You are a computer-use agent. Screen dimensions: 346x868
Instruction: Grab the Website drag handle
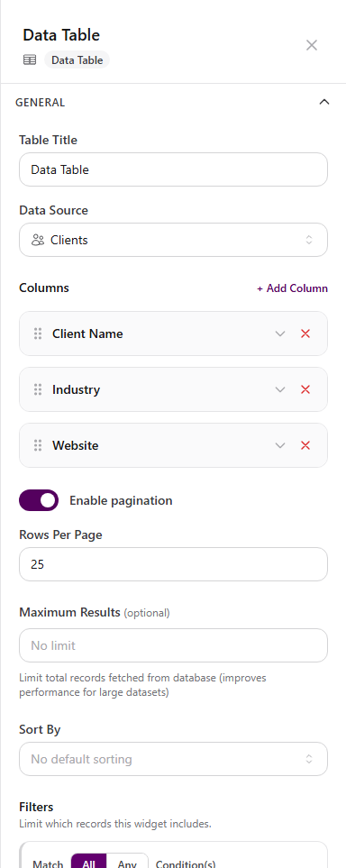point(38,445)
